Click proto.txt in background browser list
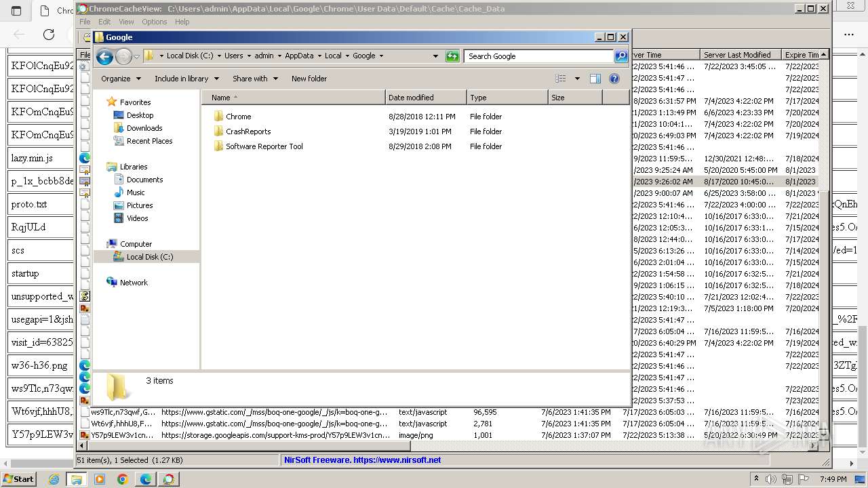 [x=29, y=204]
